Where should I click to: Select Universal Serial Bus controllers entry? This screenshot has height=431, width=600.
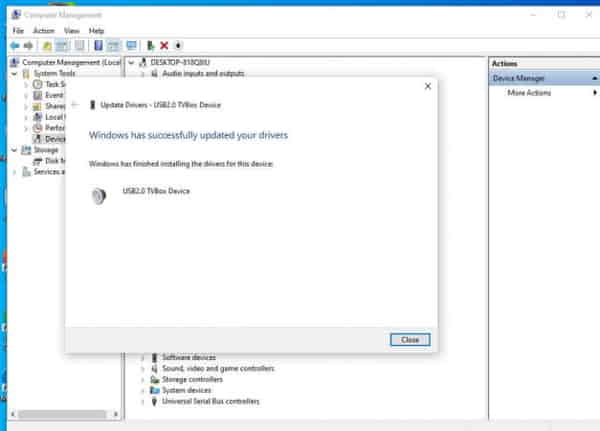coord(210,402)
